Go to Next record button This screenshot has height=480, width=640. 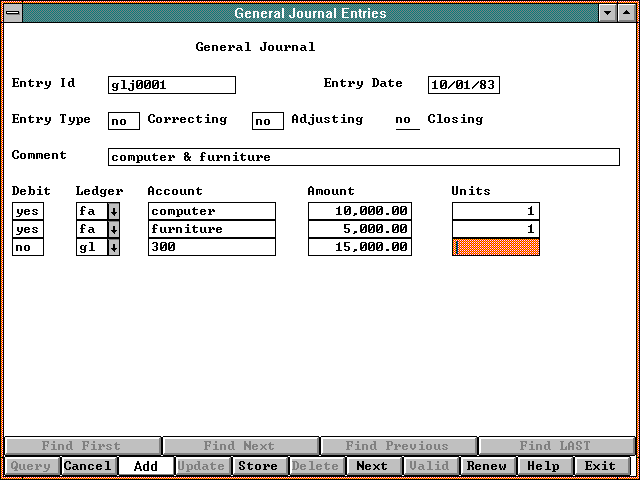(372, 466)
